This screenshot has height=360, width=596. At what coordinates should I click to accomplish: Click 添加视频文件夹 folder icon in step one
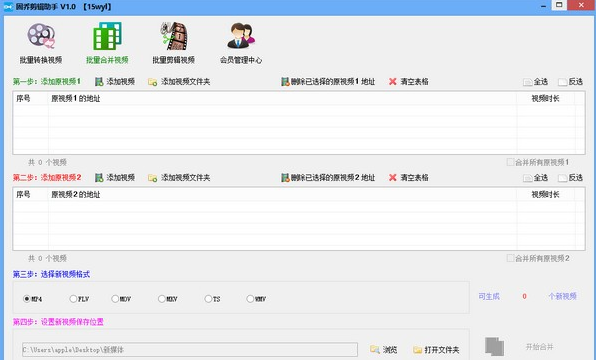[152, 82]
